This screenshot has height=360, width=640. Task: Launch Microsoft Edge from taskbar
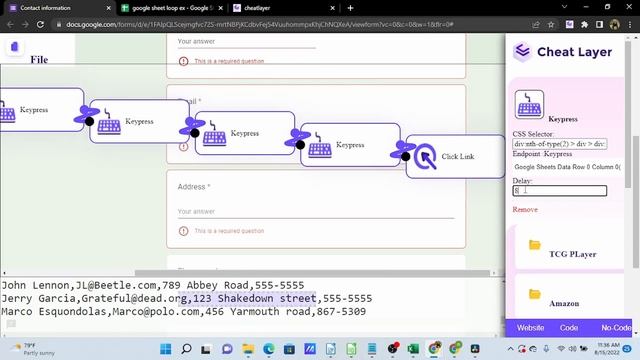point(269,349)
